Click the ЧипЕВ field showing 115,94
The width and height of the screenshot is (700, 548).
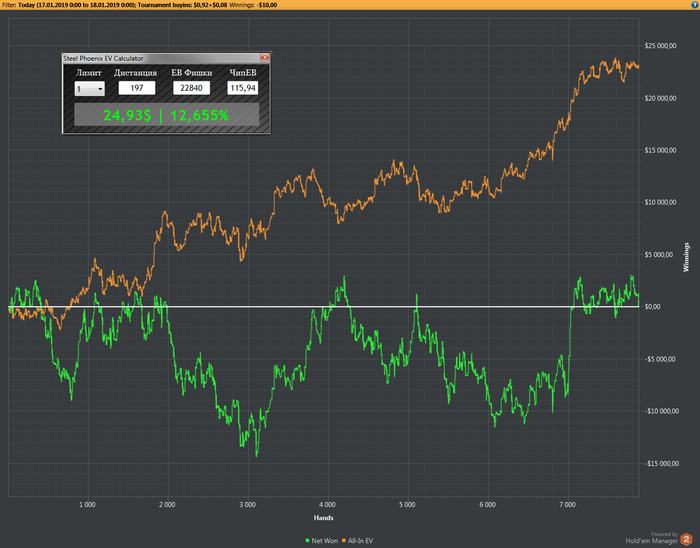[x=242, y=88]
